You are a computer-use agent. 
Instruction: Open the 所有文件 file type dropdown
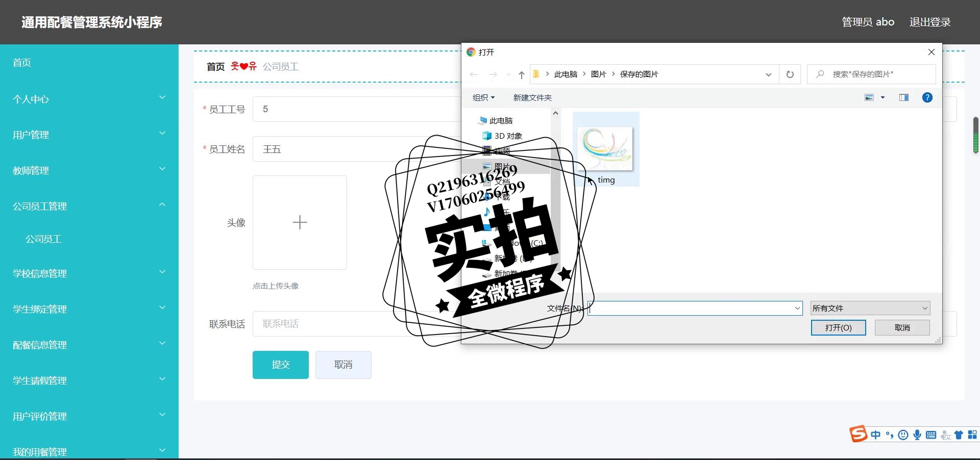870,308
